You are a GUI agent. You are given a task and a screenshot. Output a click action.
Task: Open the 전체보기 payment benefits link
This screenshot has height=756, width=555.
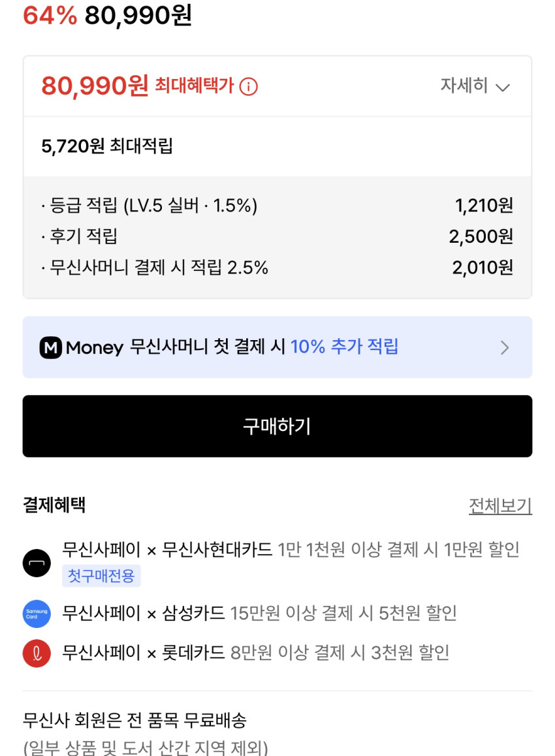(x=500, y=505)
